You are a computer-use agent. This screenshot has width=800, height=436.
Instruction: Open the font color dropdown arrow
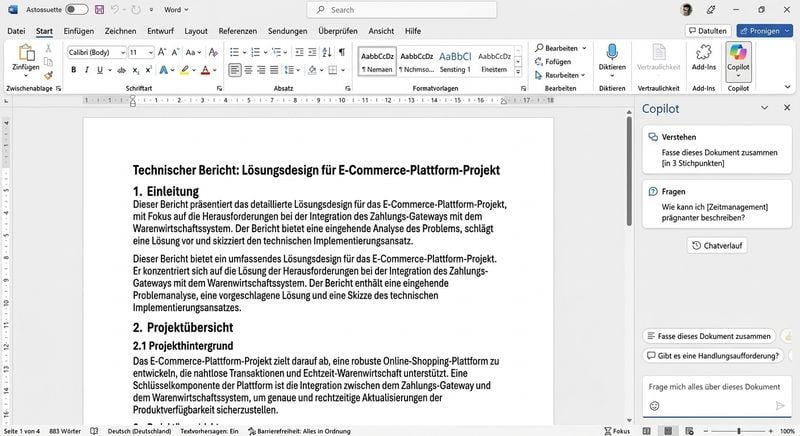(x=215, y=70)
